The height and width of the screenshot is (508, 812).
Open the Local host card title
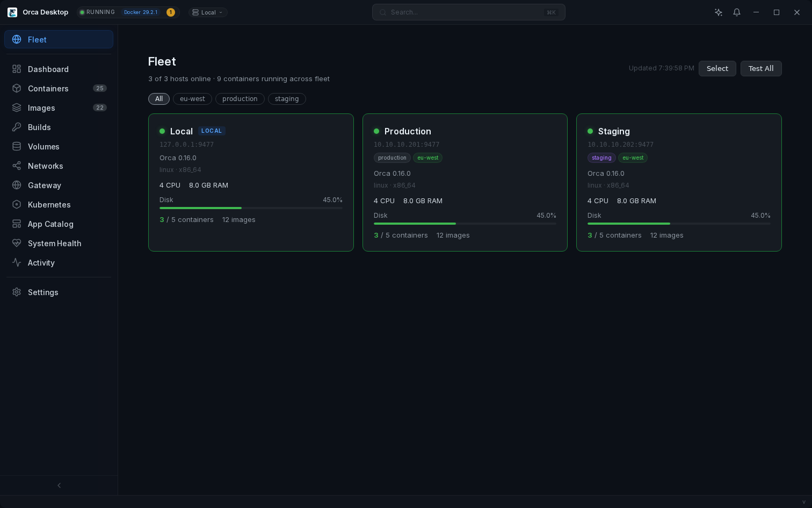click(x=182, y=131)
